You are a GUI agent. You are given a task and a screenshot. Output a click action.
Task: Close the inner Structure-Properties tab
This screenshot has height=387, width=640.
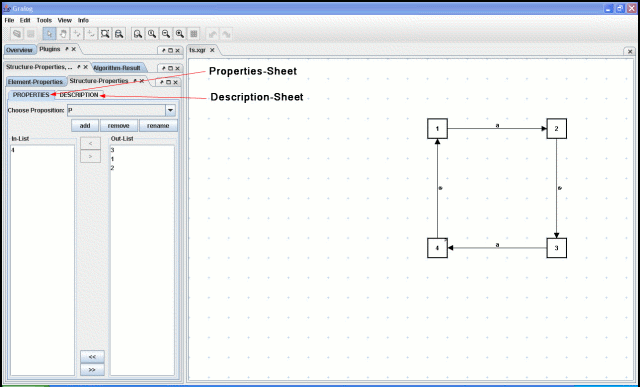point(142,81)
